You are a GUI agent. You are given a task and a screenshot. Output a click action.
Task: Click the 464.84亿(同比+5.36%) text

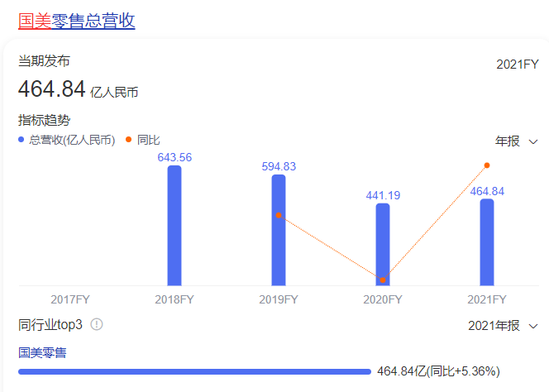click(438, 371)
